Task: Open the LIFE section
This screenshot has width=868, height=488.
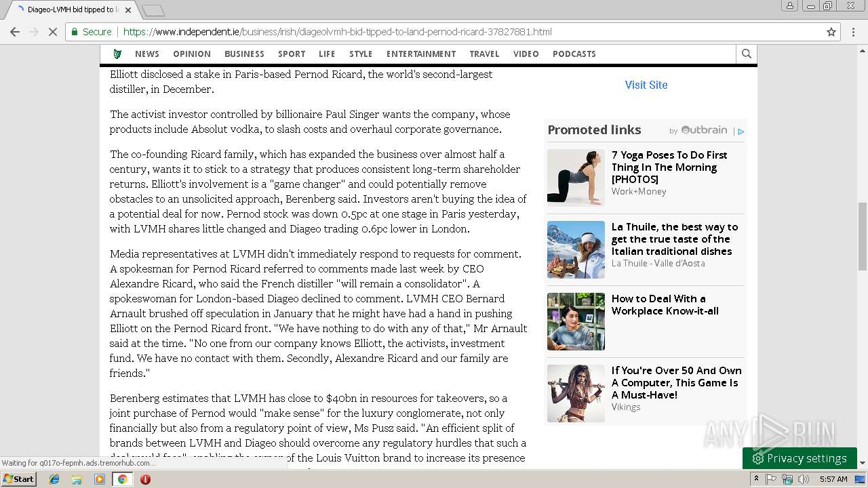Action: click(x=327, y=54)
